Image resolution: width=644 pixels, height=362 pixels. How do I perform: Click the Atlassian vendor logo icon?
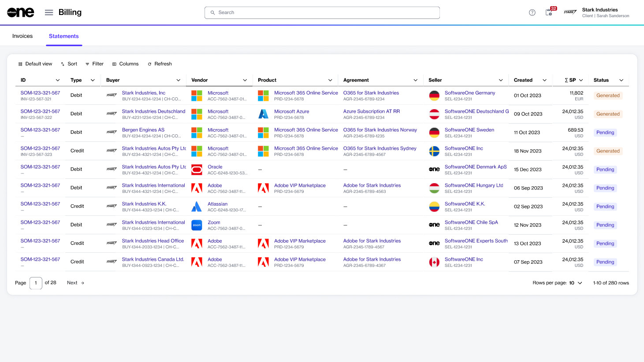(x=197, y=207)
